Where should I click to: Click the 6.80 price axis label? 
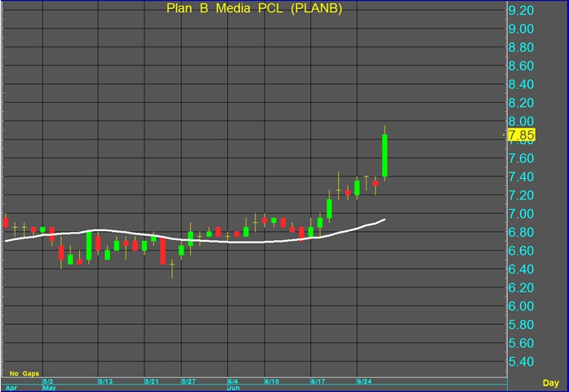click(x=521, y=233)
